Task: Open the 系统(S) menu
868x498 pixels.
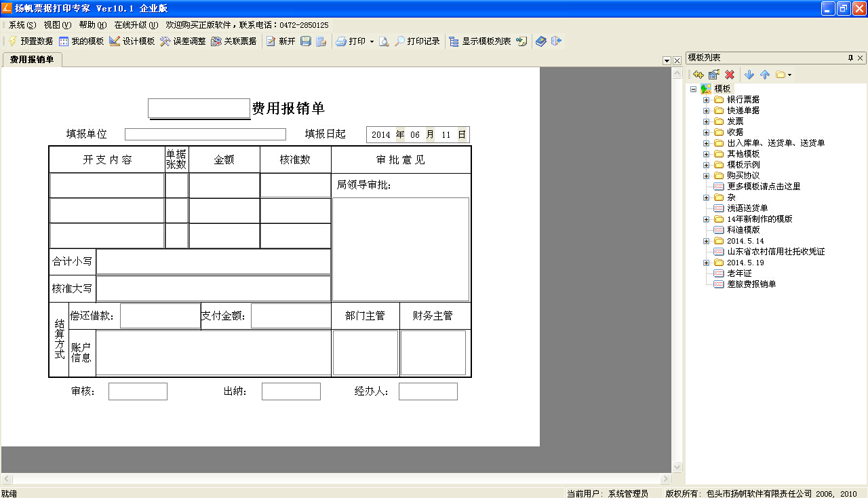Action: [x=22, y=25]
